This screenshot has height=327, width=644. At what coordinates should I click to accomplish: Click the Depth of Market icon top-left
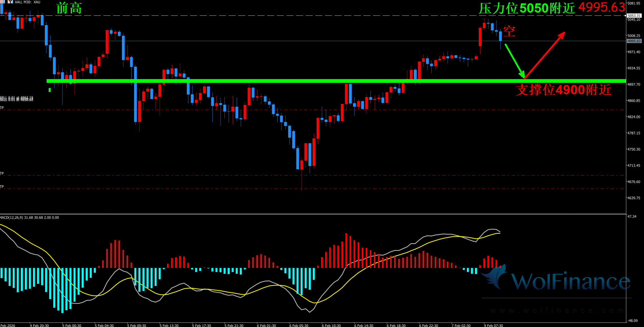2,2
